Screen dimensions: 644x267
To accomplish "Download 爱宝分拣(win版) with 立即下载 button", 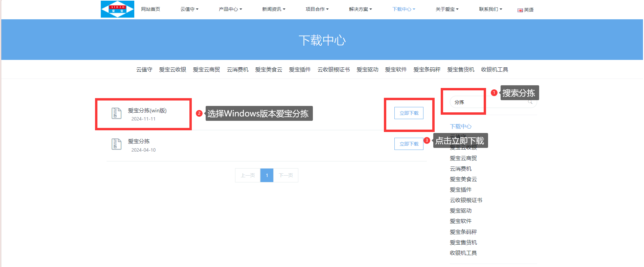I will point(409,113).
